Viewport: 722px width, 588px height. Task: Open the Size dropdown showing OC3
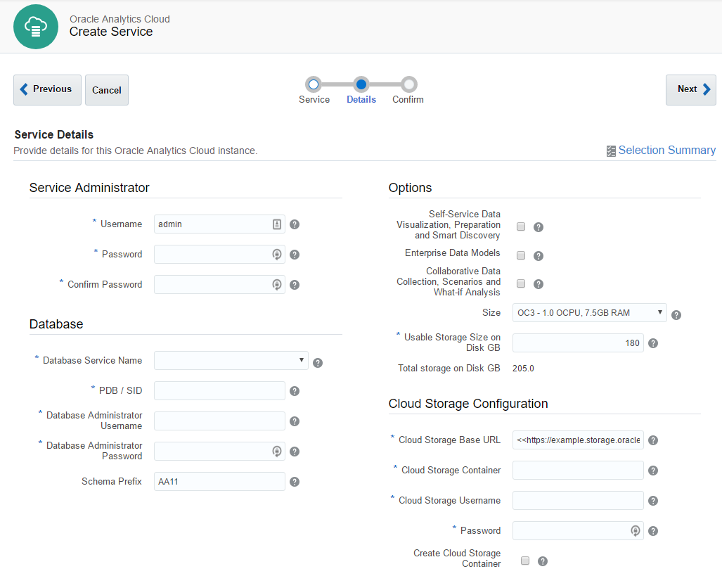589,313
